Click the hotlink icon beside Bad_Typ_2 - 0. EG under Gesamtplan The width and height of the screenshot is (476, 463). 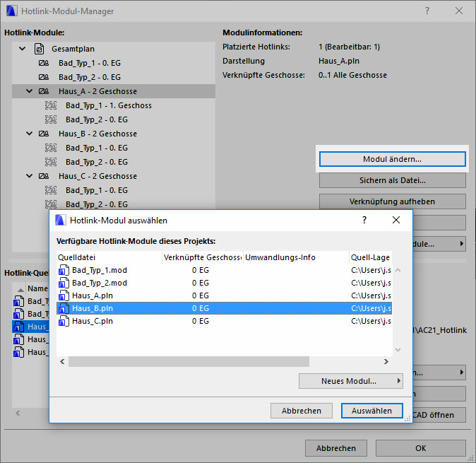point(43,77)
